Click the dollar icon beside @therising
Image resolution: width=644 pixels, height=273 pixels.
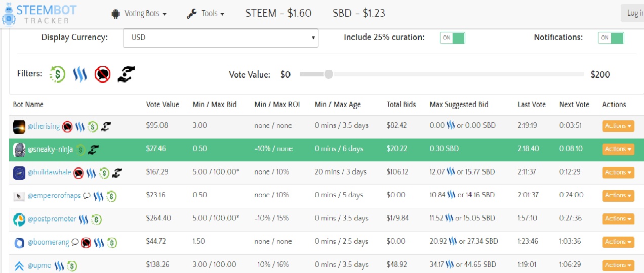[93, 126]
